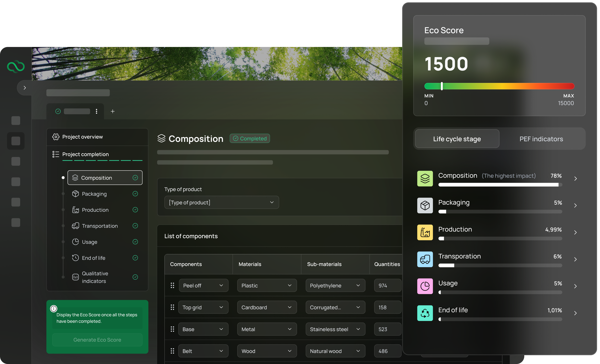Click the blue Transporation truck icon
Image resolution: width=600 pixels, height=364 pixels.
425,259
